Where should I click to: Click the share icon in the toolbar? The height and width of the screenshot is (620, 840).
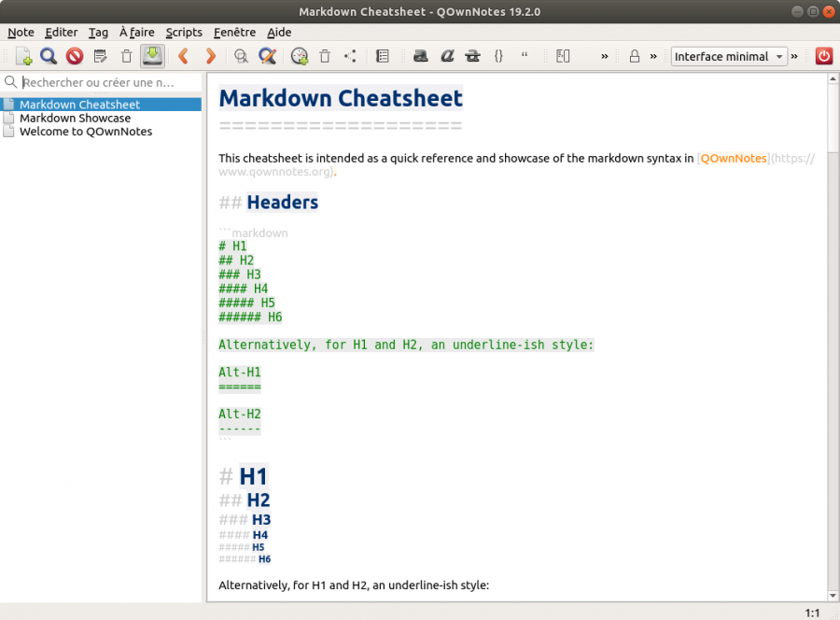pos(350,56)
